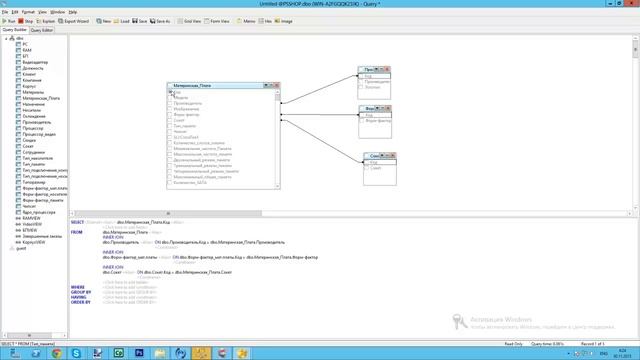
Task: Stop query execution via Stop icon
Action: 25,21
